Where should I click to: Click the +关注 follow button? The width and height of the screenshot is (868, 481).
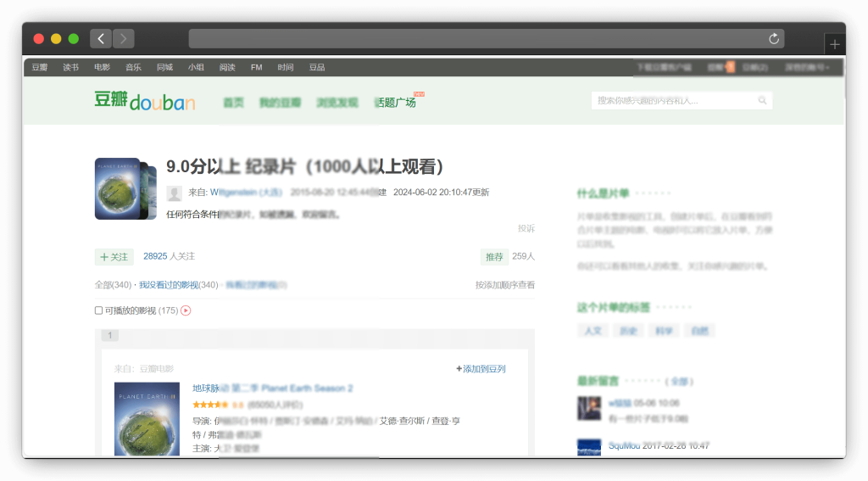(114, 256)
